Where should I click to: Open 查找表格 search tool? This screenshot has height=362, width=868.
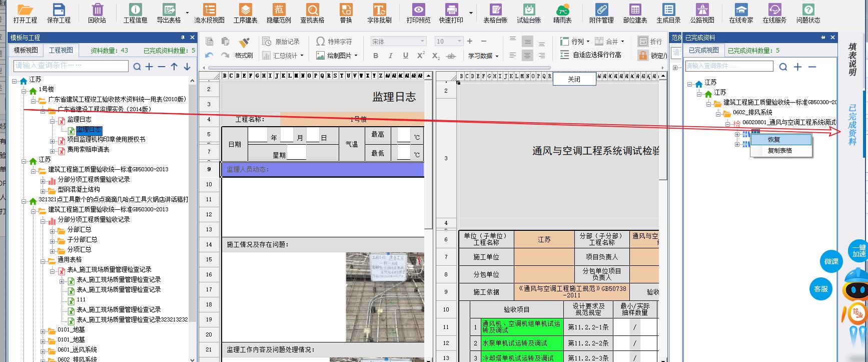tap(312, 14)
